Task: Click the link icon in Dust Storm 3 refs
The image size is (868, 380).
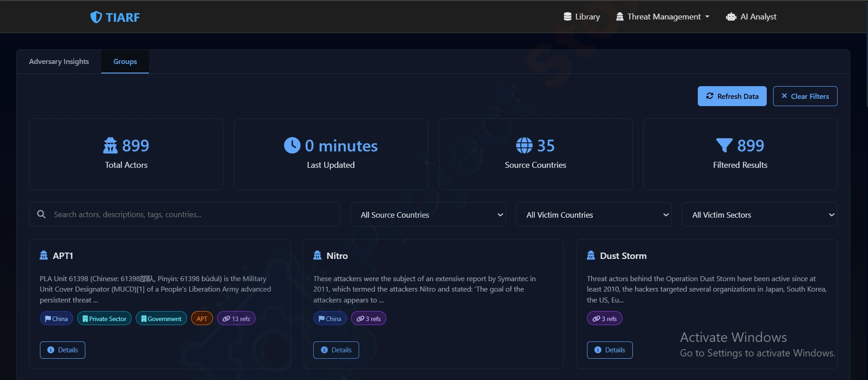Action: click(597, 319)
